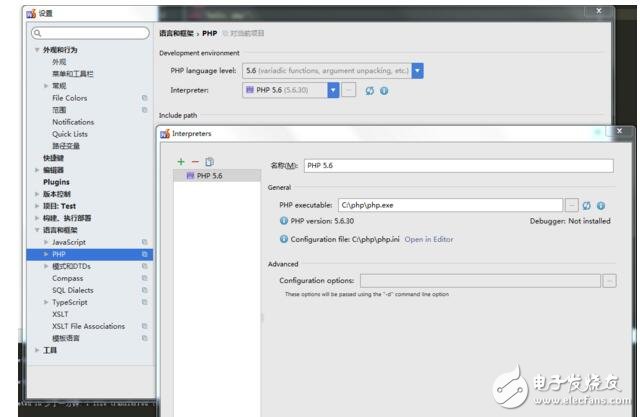This screenshot has height=417, width=640.
Task: Select 范围 in settings tree
Action: (59, 110)
